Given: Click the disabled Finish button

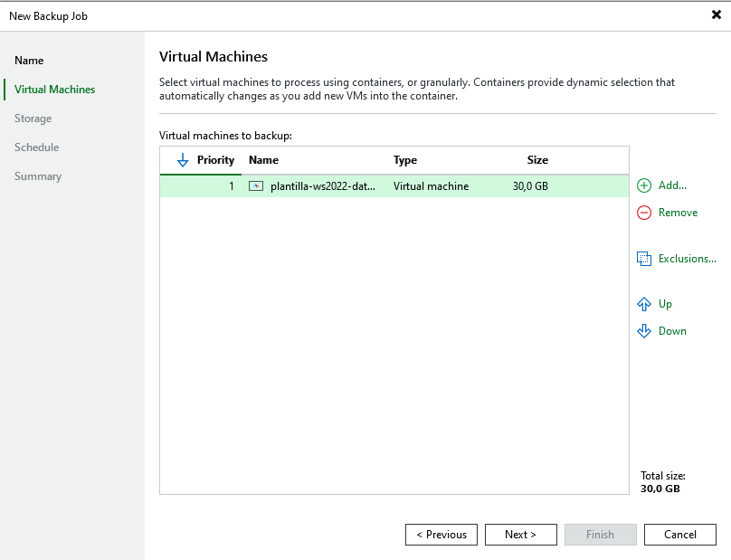Looking at the screenshot, I should click(601, 535).
